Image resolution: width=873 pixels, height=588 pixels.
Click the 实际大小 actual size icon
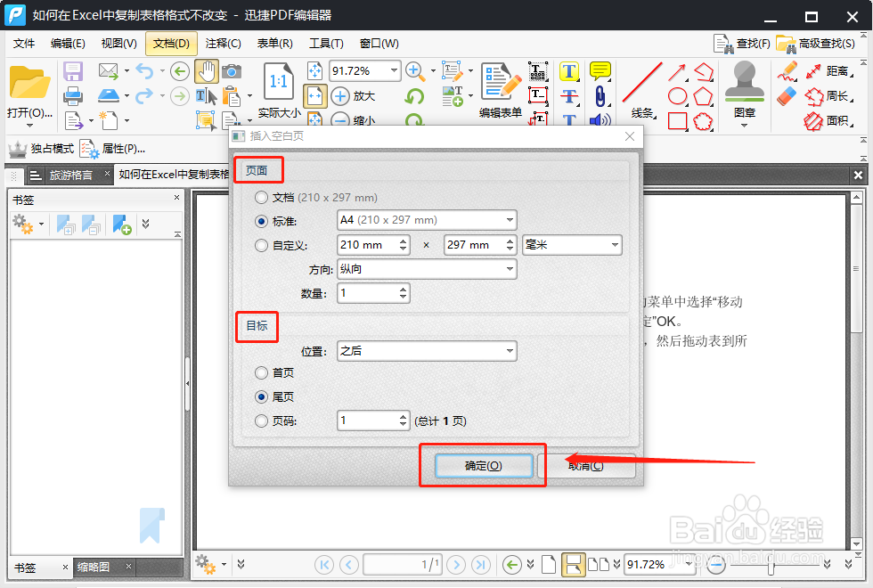pyautogui.click(x=278, y=80)
